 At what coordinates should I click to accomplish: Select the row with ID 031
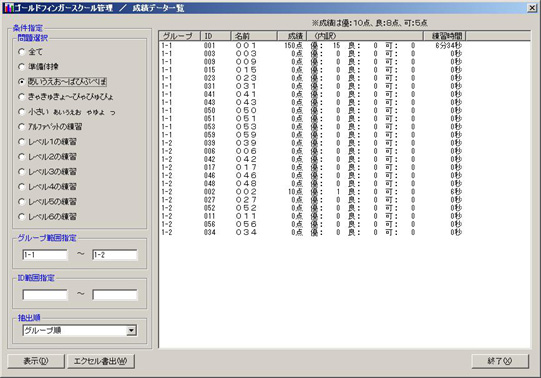pyautogui.click(x=312, y=86)
